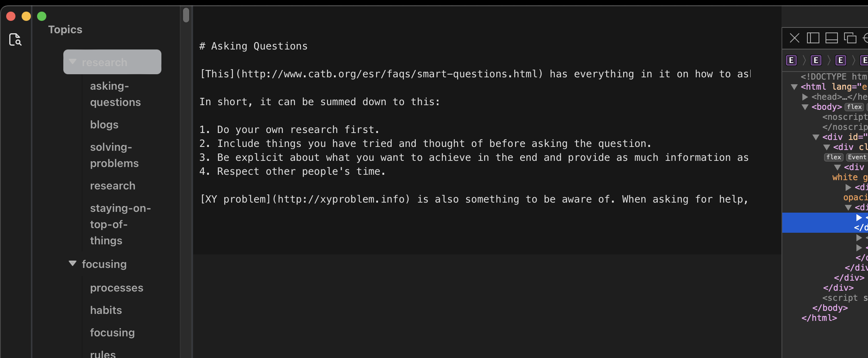The height and width of the screenshot is (358, 868).
Task: Detach inspector into separate window
Action: (x=850, y=38)
